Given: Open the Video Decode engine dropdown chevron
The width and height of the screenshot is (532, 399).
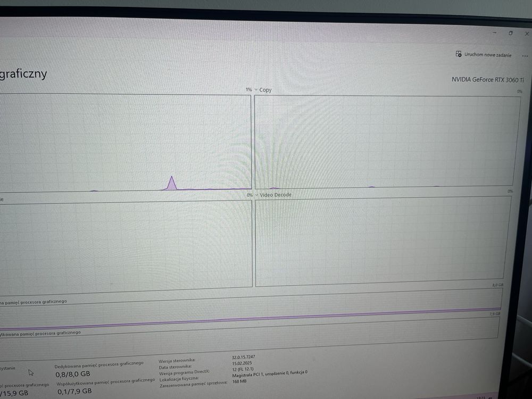Looking at the screenshot, I should pyautogui.click(x=257, y=195).
